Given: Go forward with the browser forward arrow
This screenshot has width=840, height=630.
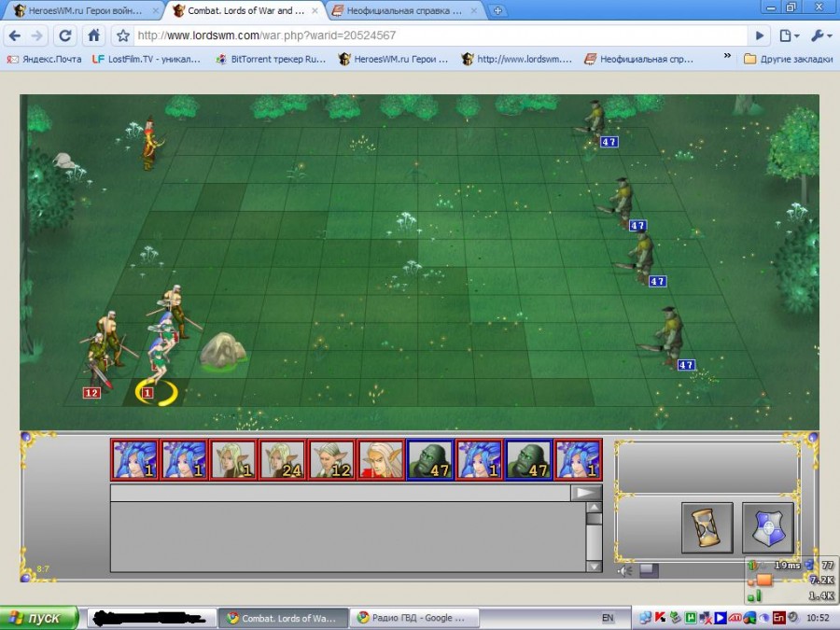Looking at the screenshot, I should click(37, 35).
